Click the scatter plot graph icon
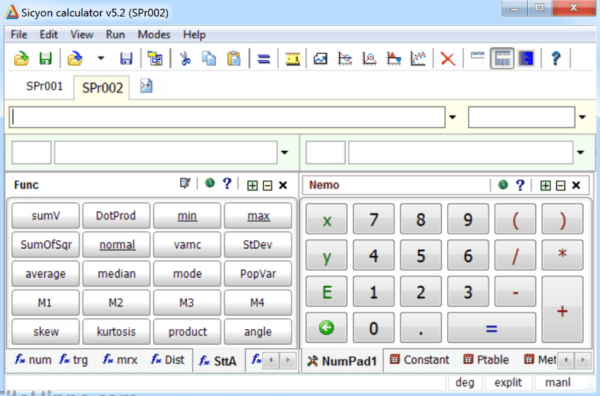 418,59
